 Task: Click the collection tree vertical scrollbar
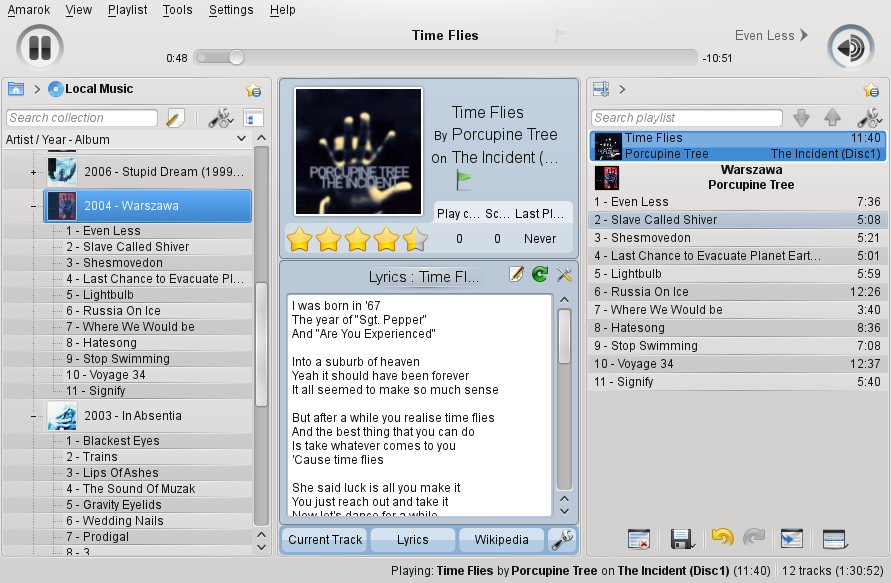tap(261, 344)
